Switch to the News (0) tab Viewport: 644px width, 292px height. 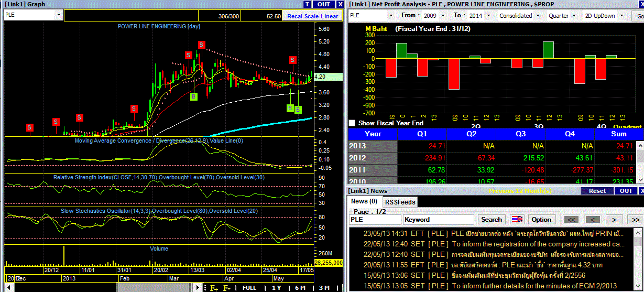coord(364,201)
